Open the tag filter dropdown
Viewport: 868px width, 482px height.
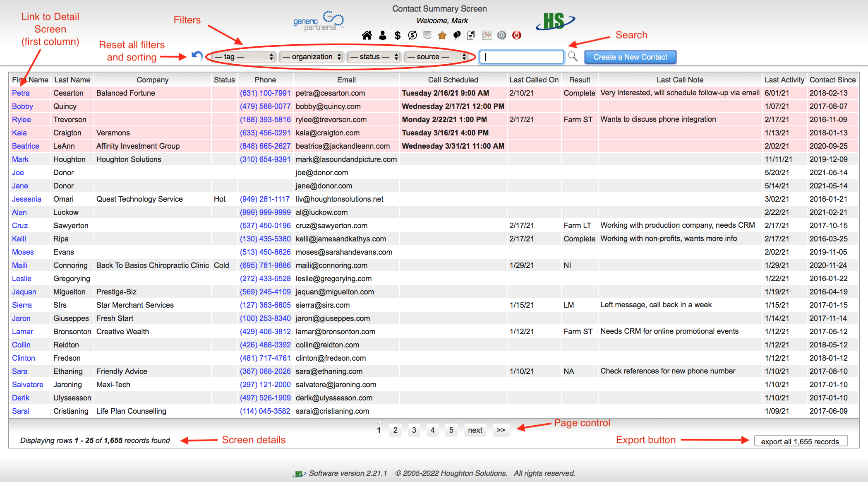(243, 57)
